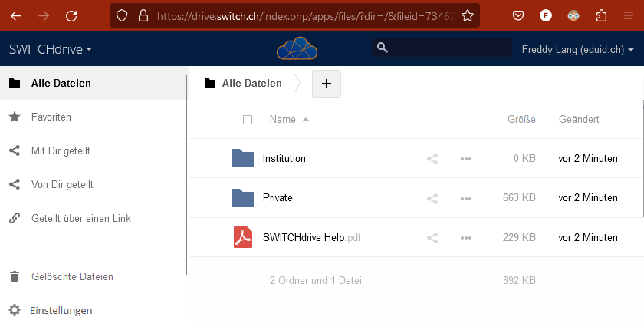Click the 892 KB total size
This screenshot has width=644, height=324.
[x=519, y=280]
